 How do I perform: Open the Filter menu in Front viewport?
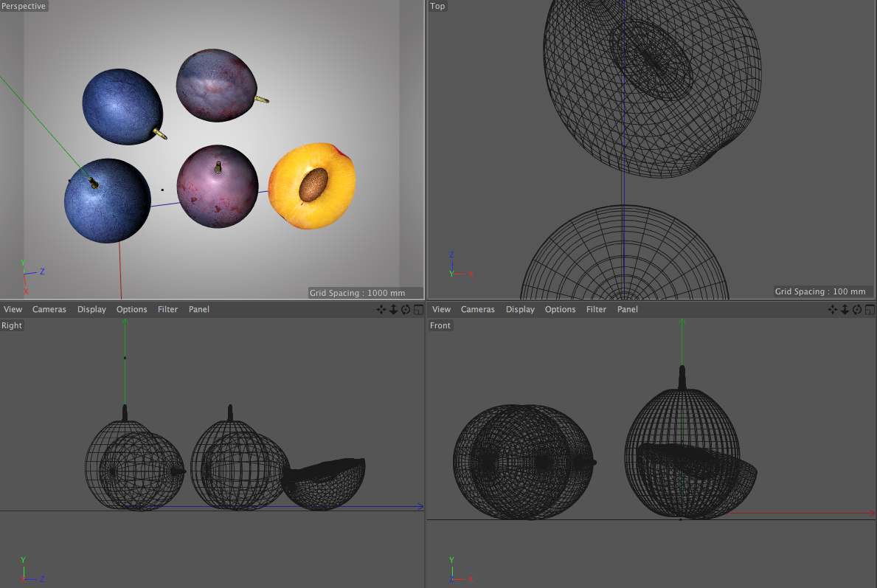[596, 310]
